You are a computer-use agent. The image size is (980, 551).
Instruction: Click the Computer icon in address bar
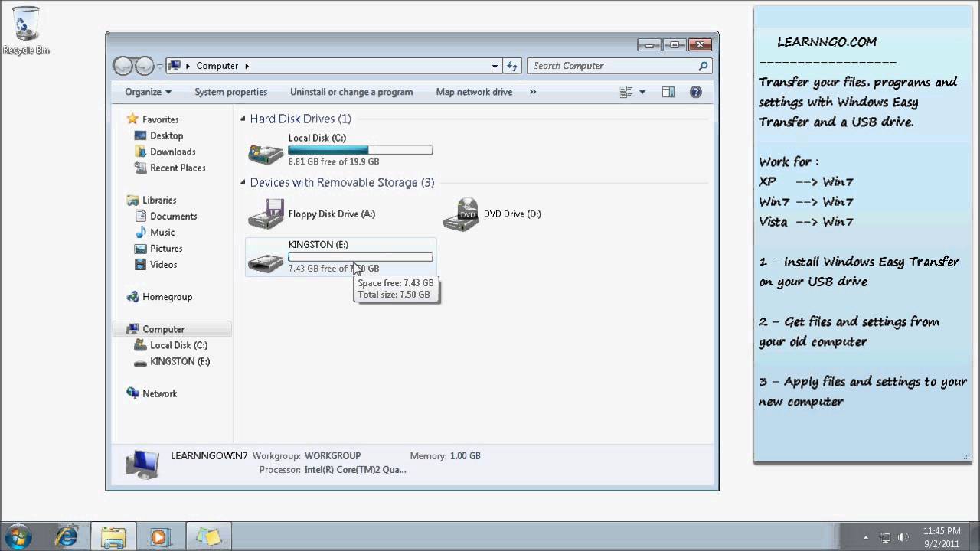click(x=174, y=66)
